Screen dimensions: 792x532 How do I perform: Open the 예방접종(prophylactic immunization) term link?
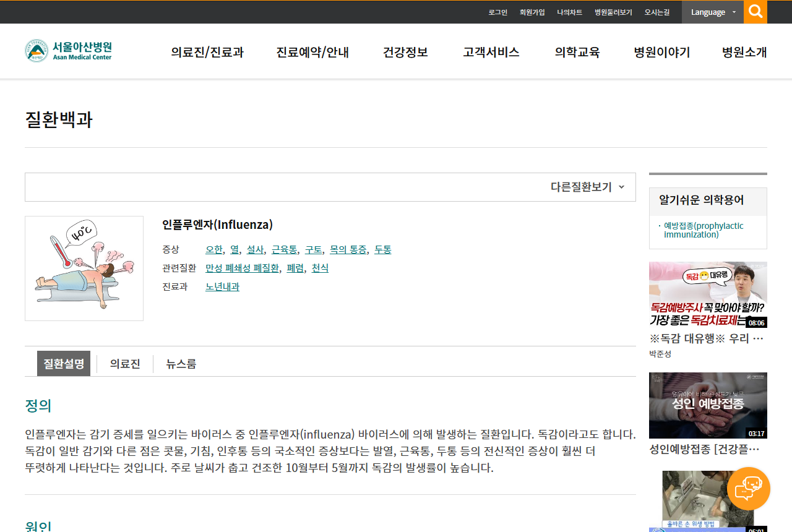pos(704,230)
